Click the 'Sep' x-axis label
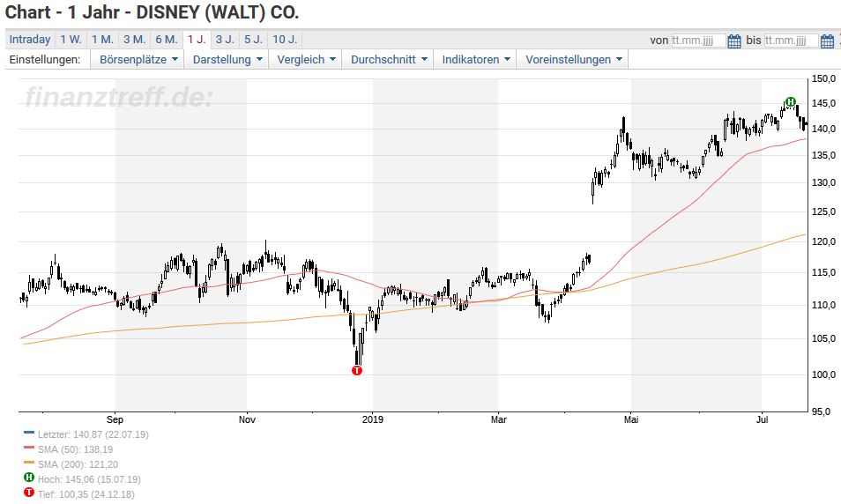 point(115,419)
